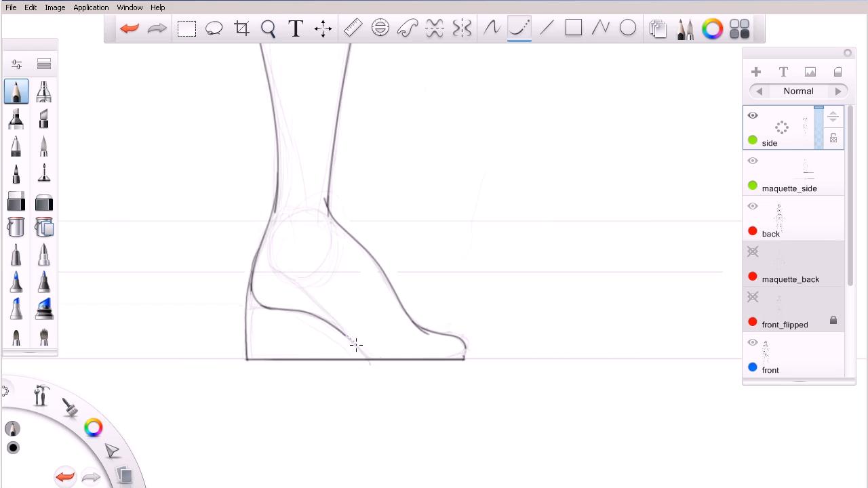Open the Help menu
Screen dimensions: 868x488
[157, 7]
